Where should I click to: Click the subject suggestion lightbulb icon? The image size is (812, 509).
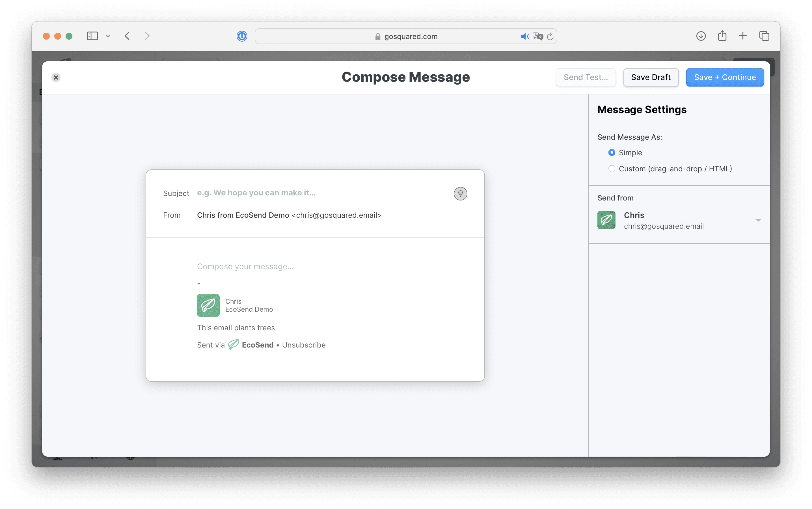coord(460,194)
